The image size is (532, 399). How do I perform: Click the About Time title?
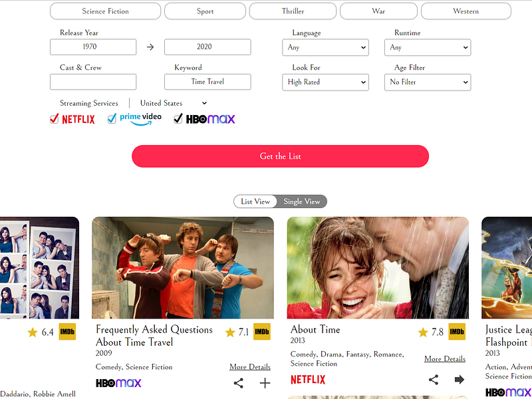click(315, 329)
